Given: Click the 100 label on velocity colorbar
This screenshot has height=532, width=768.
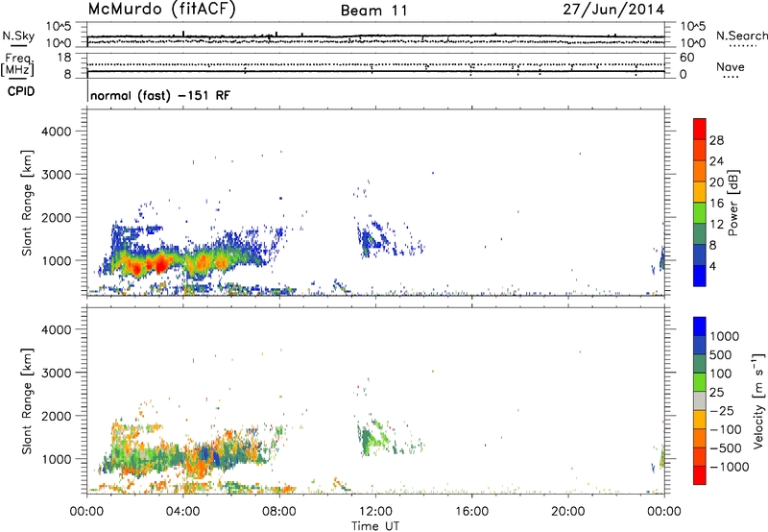Looking at the screenshot, I should click(721, 374).
